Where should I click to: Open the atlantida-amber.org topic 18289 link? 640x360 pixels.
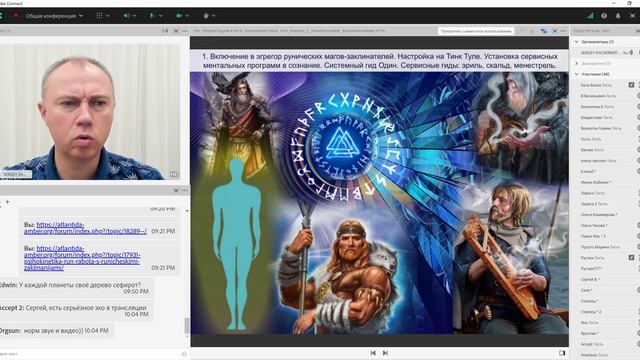(85, 228)
